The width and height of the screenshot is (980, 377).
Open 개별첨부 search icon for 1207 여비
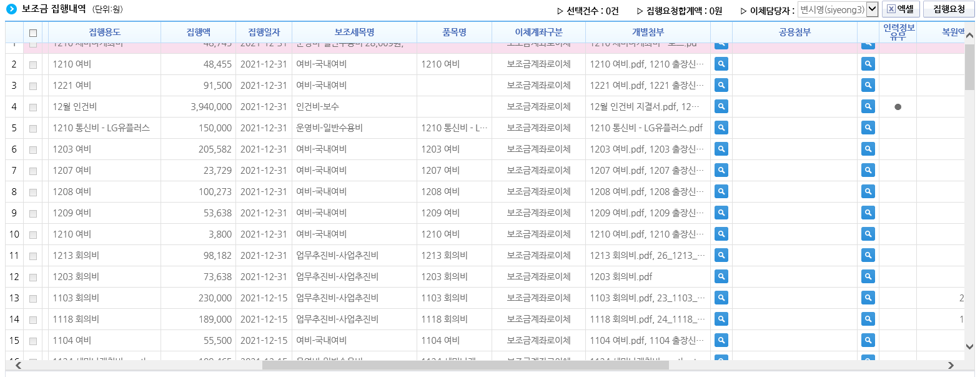pyautogui.click(x=721, y=170)
